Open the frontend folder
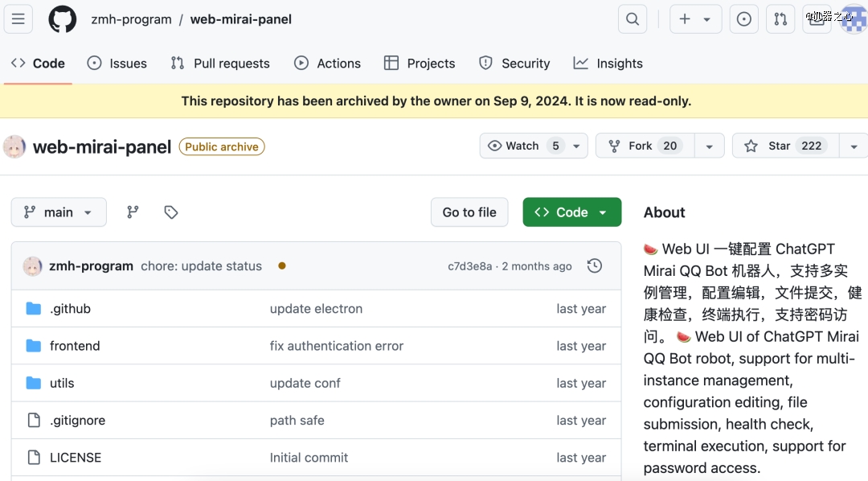The image size is (868, 481). (x=75, y=346)
